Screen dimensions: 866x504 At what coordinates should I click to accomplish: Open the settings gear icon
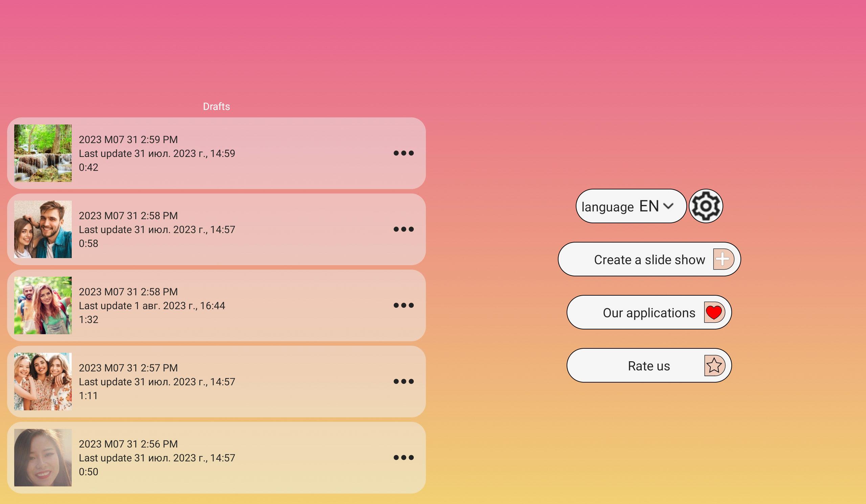click(x=706, y=206)
